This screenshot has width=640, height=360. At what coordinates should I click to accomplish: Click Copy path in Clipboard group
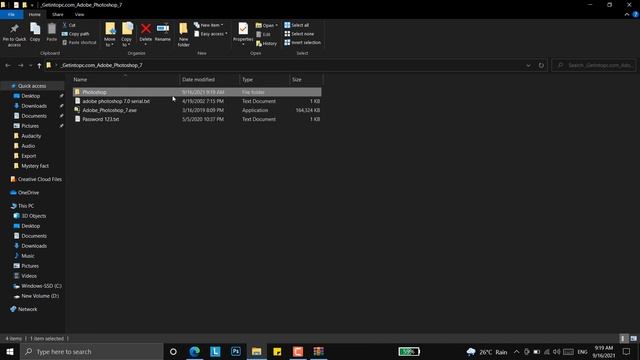tap(76, 34)
